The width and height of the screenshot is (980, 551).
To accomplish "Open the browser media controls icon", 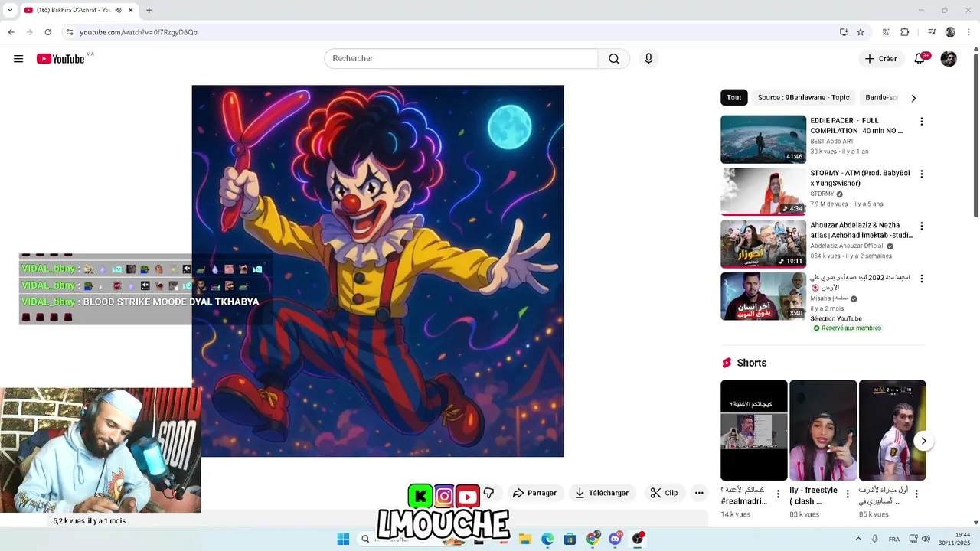I will (x=932, y=32).
